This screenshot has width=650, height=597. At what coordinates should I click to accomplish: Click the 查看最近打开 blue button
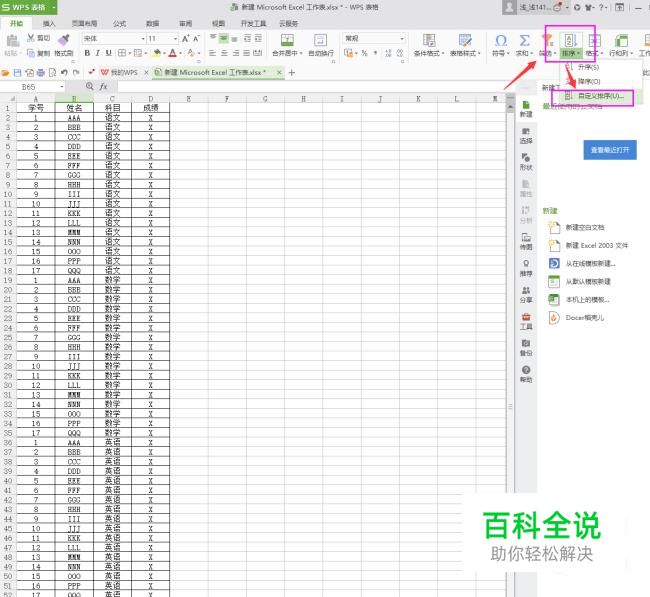(x=610, y=150)
